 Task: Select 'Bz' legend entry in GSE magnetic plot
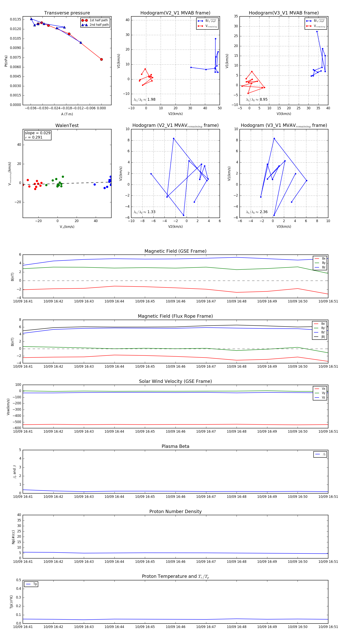(320, 267)
